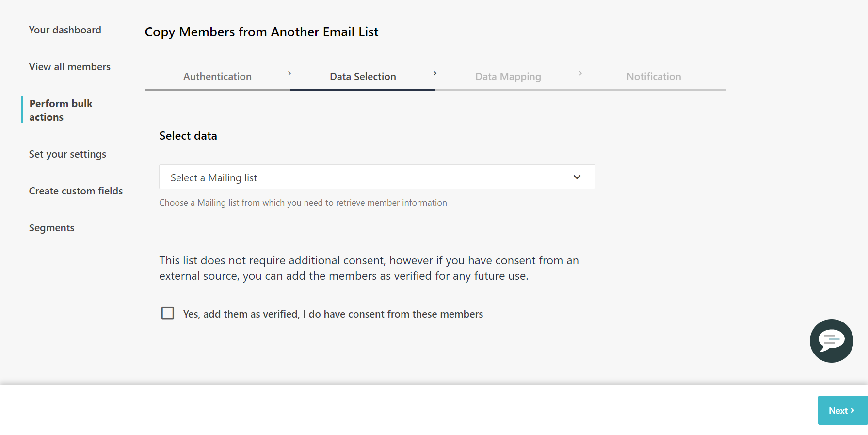868x435 pixels.
Task: Click the consent notice paragraph text
Action: (x=369, y=268)
